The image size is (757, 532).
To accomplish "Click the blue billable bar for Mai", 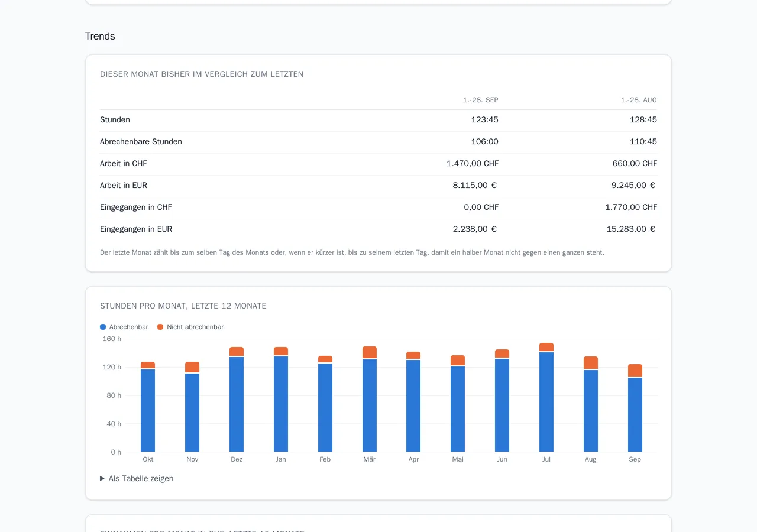I will coord(458,409).
